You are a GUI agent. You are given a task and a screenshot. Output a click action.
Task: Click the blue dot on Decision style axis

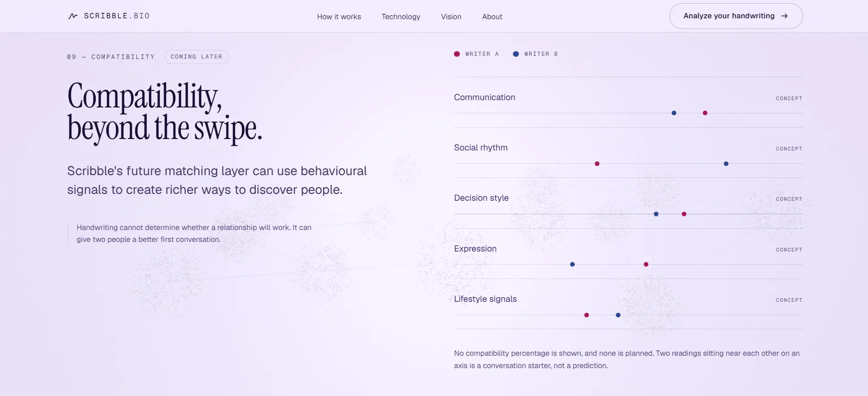tap(656, 214)
